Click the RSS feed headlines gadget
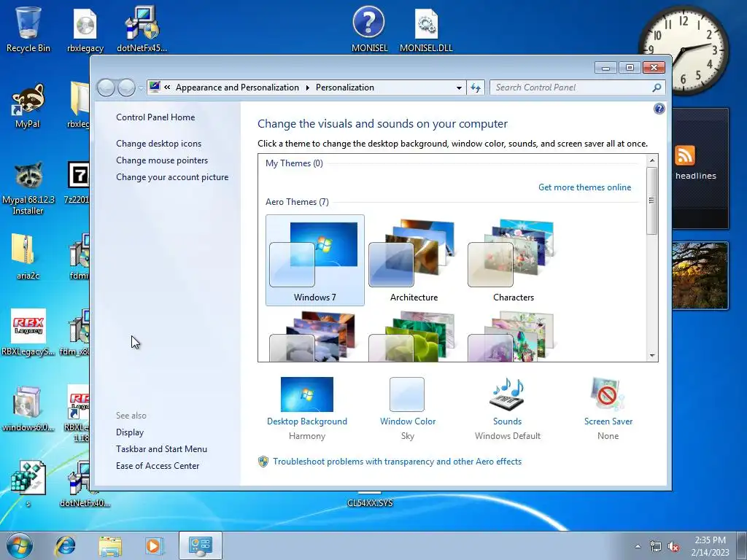Image resolution: width=747 pixels, height=560 pixels. [700, 168]
